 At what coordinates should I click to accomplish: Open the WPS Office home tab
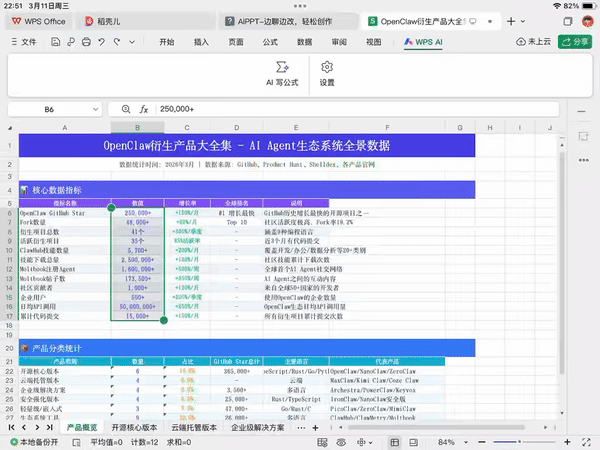click(38, 21)
